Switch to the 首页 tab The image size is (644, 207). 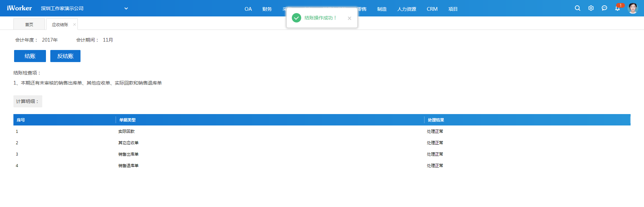point(29,24)
